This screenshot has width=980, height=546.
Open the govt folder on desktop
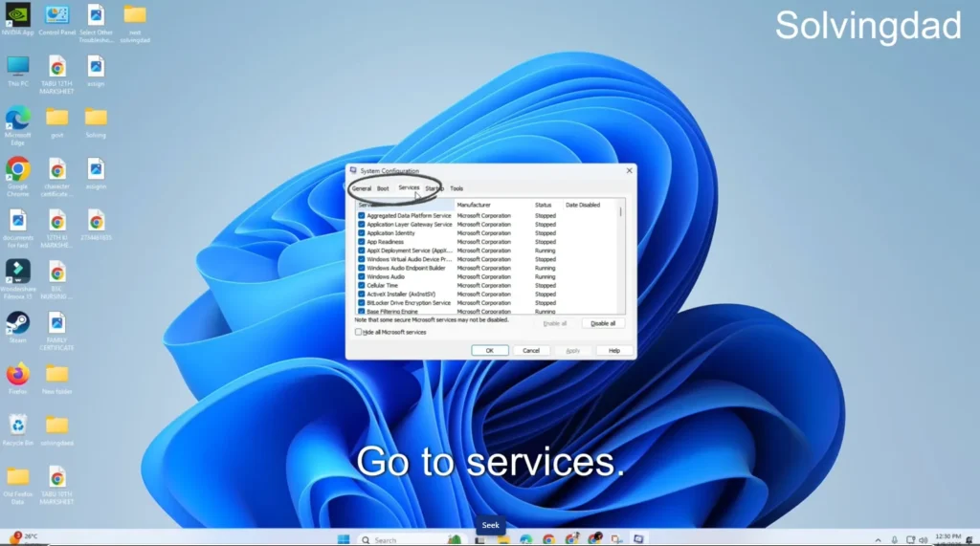pyautogui.click(x=56, y=122)
